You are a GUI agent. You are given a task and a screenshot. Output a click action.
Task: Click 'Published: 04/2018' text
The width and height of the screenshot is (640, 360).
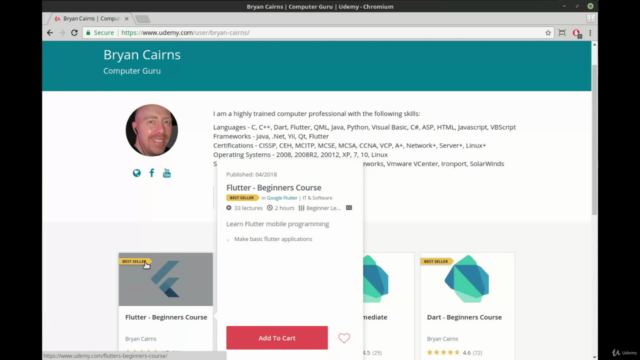click(251, 174)
